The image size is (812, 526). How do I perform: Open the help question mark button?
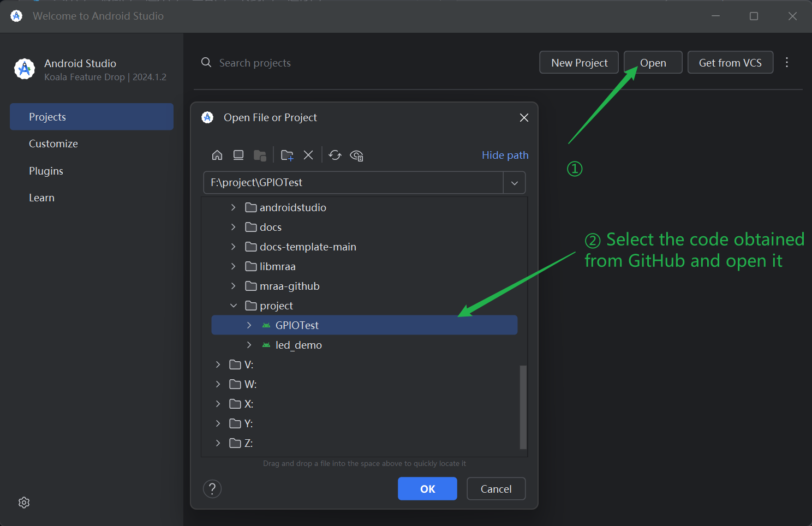pos(212,489)
